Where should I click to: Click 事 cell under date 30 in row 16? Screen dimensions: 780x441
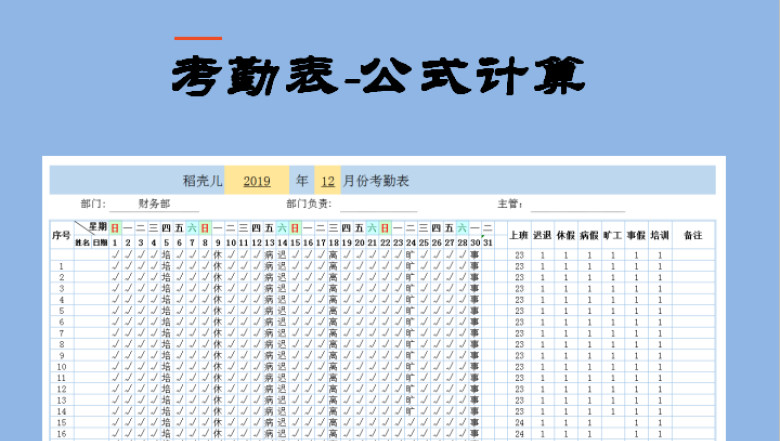coord(475,434)
